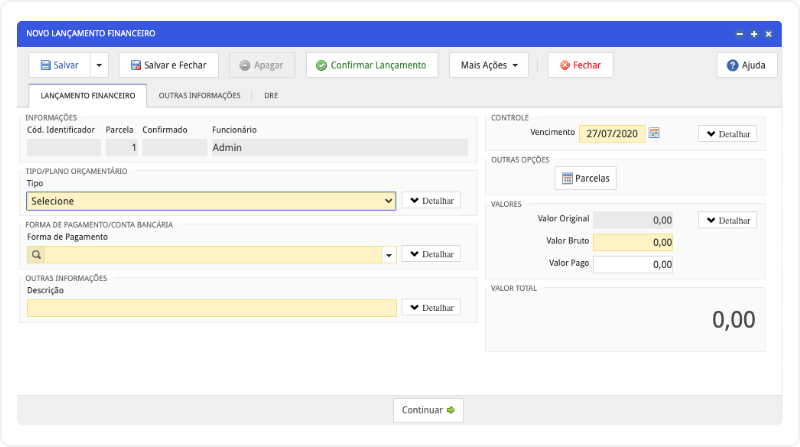
Task: Open the arrow dropdown next to Salvar
Action: point(98,65)
